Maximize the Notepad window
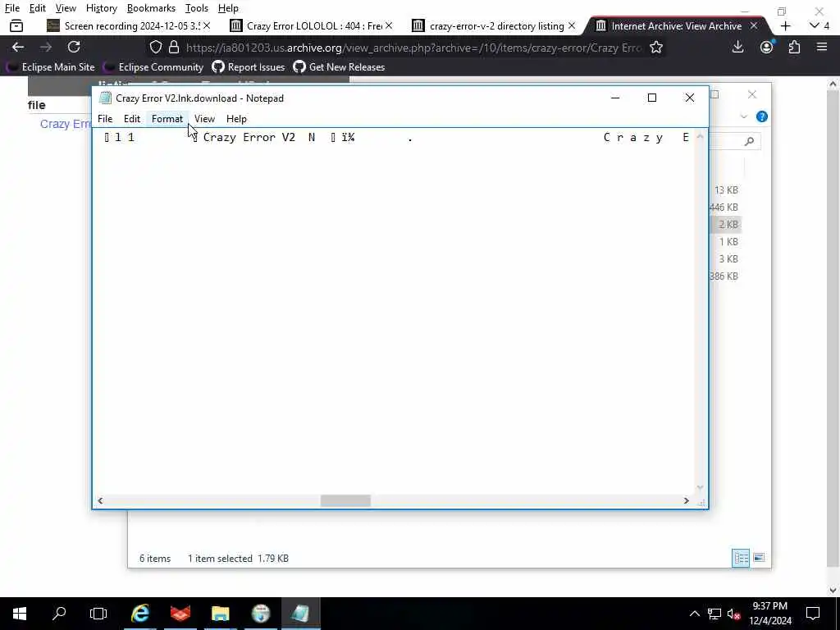The width and height of the screenshot is (840, 630). 652,98
